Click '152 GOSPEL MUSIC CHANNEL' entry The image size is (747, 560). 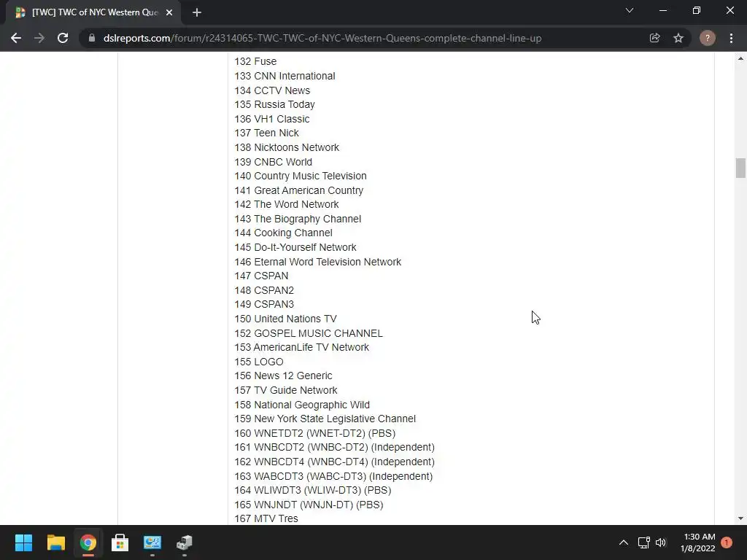309,332
